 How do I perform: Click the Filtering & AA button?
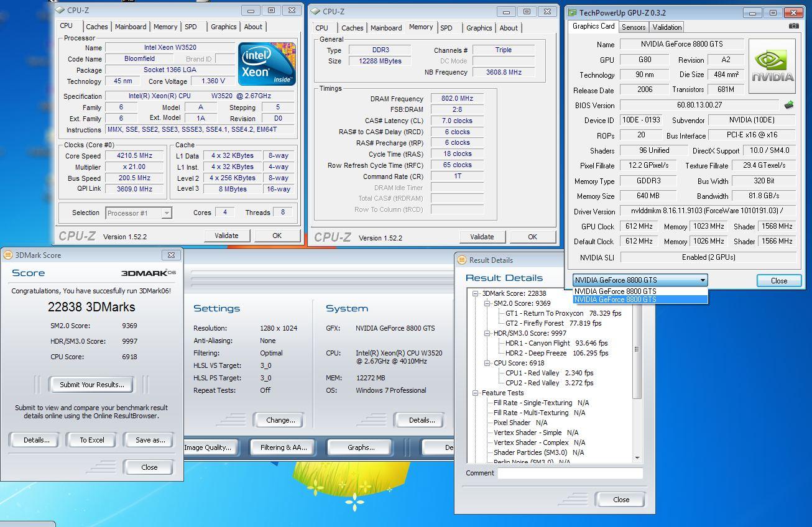284,447
